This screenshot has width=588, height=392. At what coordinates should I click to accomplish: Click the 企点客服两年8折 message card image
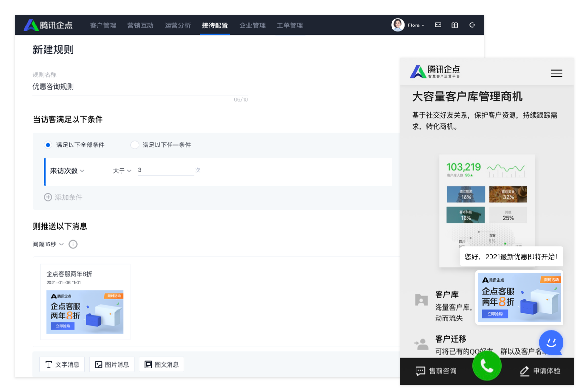(85, 312)
